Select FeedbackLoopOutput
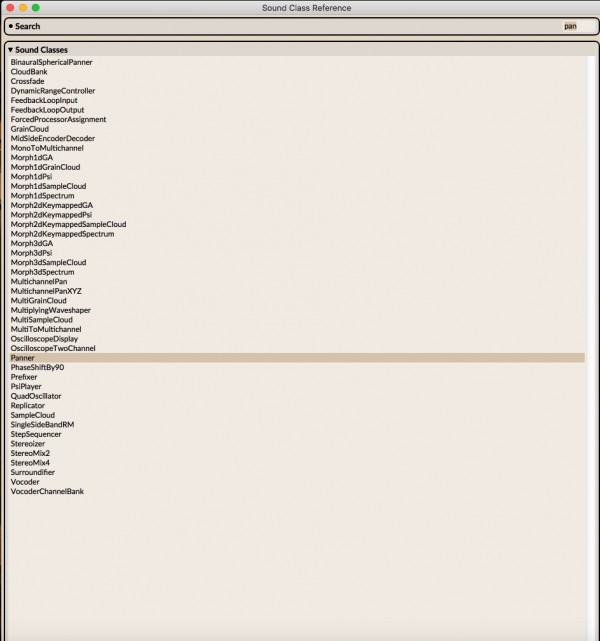The height and width of the screenshot is (641, 600). coord(47,110)
